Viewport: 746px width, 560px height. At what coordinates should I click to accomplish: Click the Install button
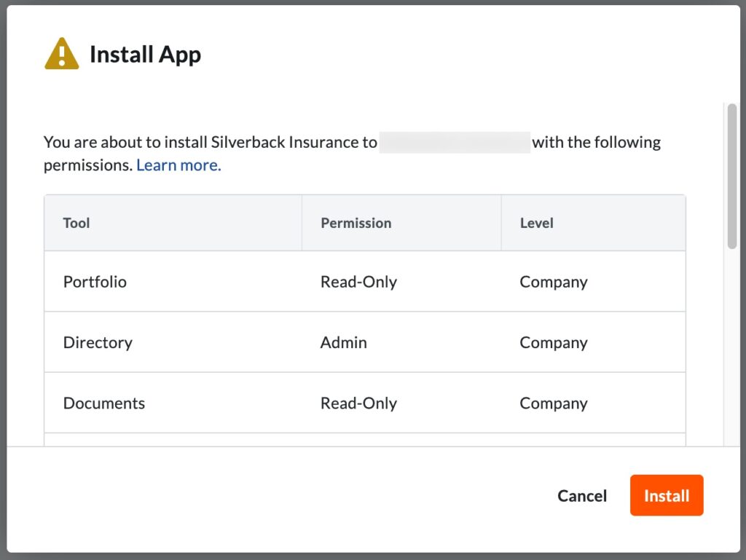coord(667,495)
